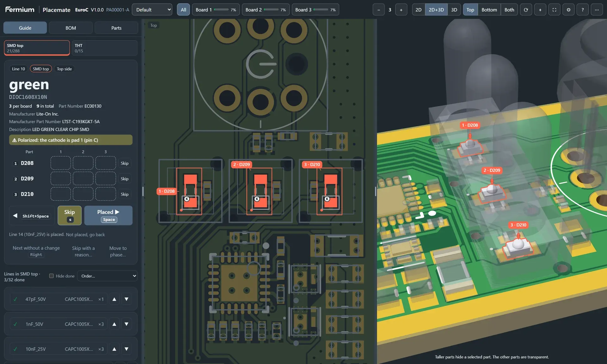Screen dimensions: 607x364
Task: Toggle fullscreen with the brackets icon
Action: pyautogui.click(x=554, y=10)
